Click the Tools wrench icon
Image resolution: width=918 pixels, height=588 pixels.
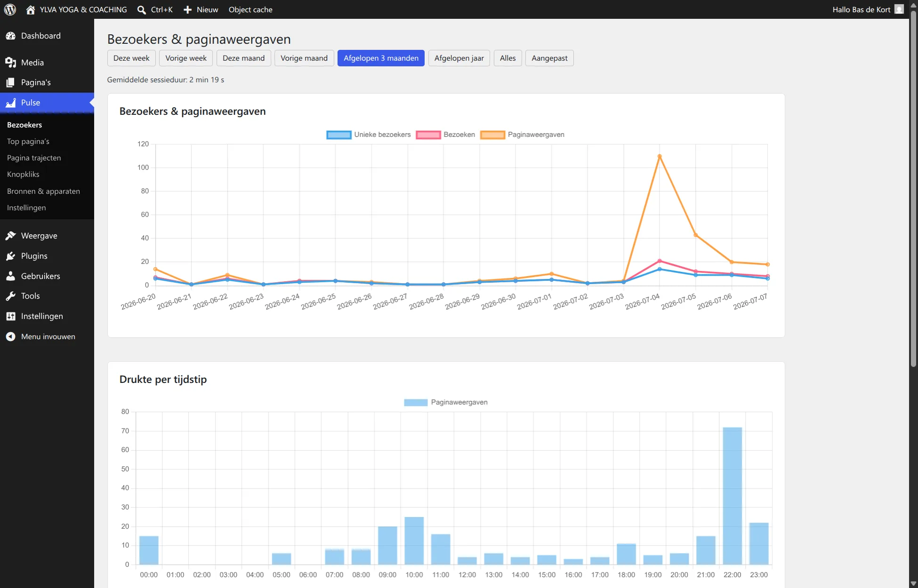click(x=11, y=296)
